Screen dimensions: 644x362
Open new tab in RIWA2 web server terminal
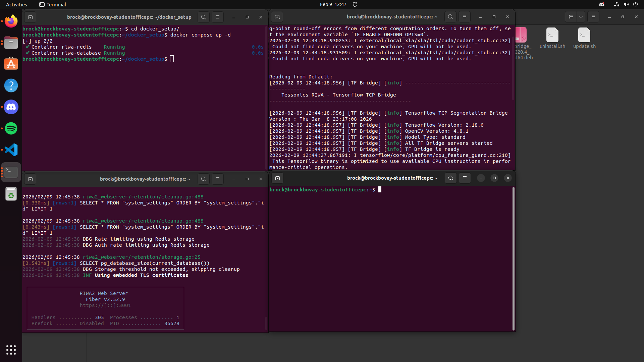[30, 179]
